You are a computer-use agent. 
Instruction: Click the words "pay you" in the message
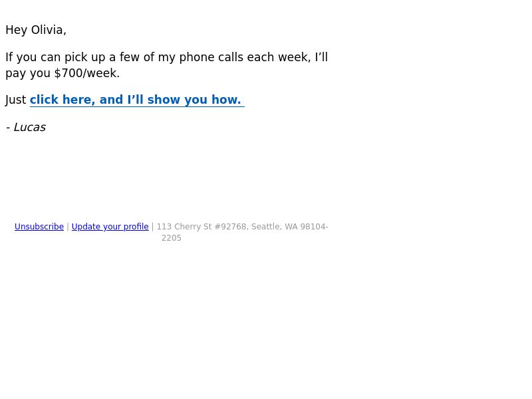(28, 73)
